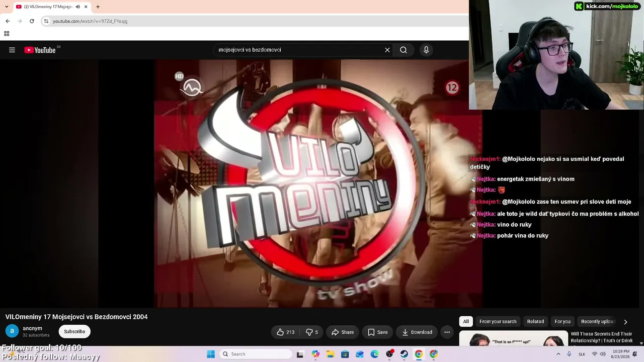Open the network settings tray icon

tap(594, 354)
